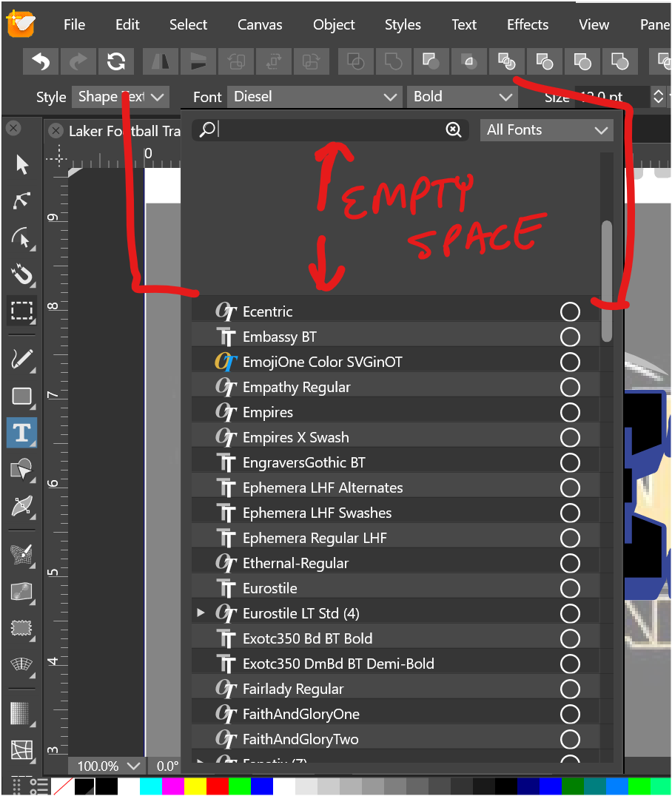
Task: Toggle favorite circle for Ecentric font
Action: coord(570,311)
